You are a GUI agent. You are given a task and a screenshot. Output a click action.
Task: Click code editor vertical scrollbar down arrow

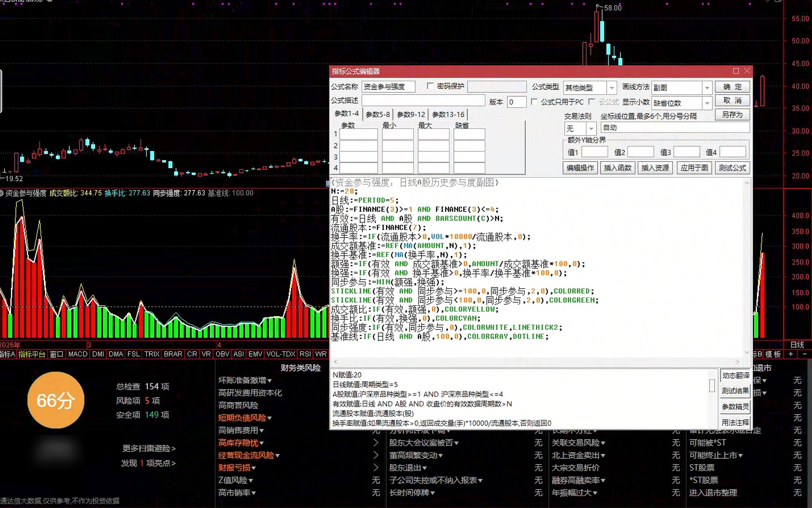[x=747, y=352]
